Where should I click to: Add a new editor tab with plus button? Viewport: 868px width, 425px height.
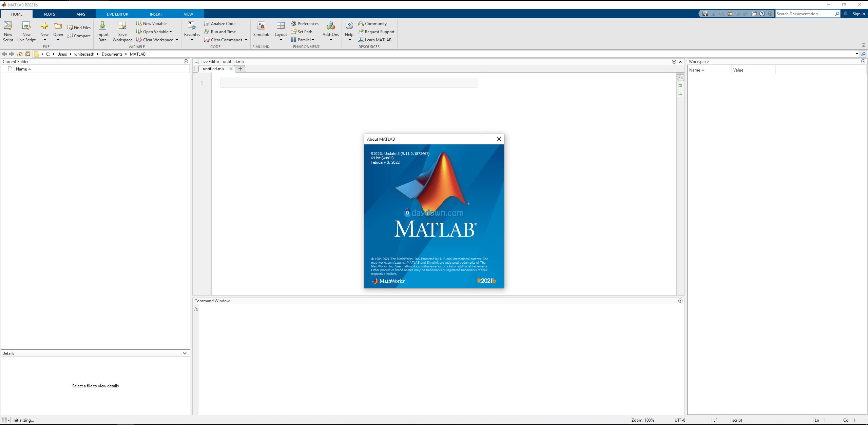[240, 69]
